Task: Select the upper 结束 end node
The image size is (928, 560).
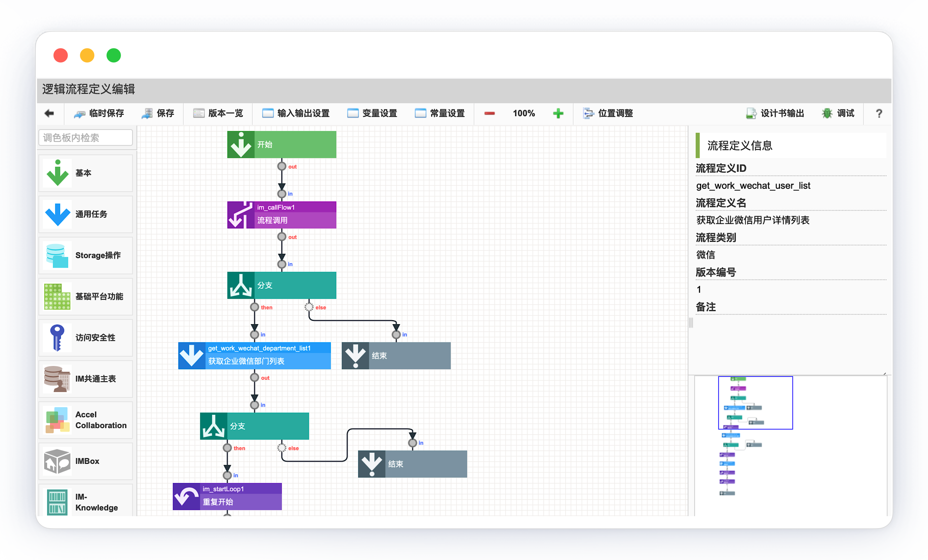Action: (x=396, y=356)
